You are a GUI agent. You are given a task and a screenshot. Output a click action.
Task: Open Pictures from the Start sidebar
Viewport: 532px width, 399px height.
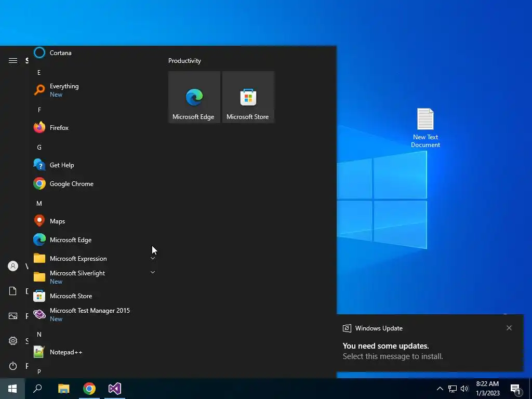(x=13, y=316)
